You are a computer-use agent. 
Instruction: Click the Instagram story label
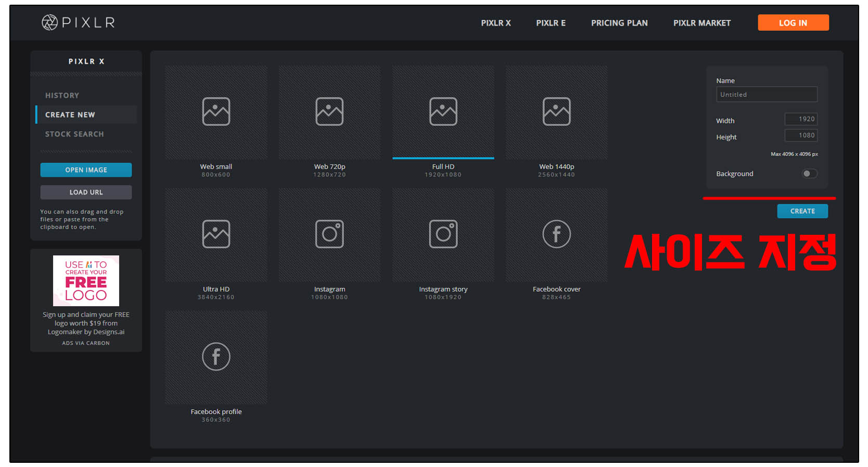tap(443, 289)
